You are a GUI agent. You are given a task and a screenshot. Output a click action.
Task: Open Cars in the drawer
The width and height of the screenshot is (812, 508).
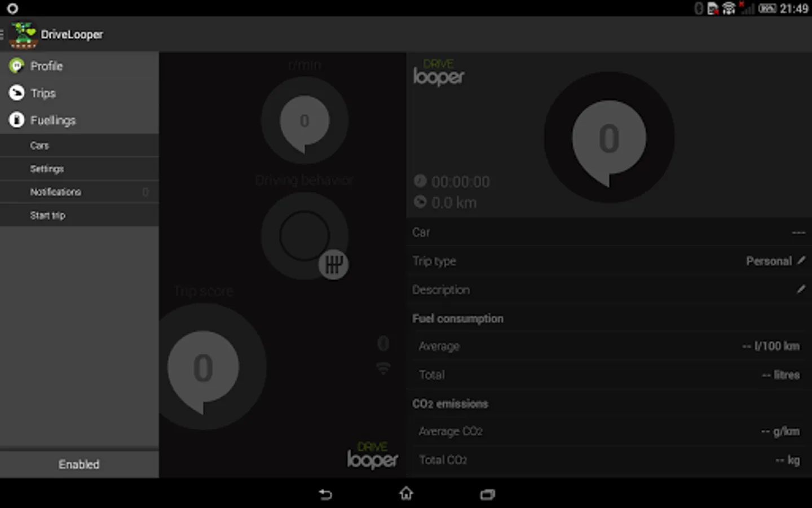pos(79,146)
